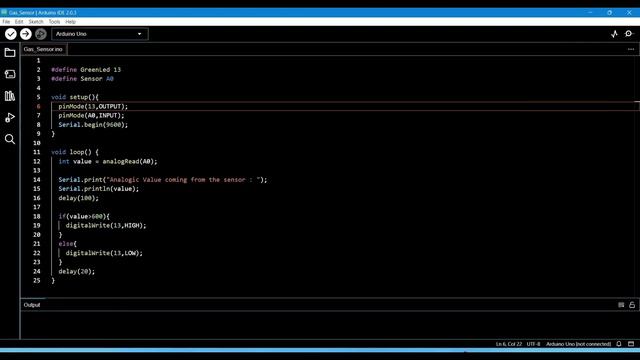The image size is (640, 360).
Task: Open the Sketch menu
Action: point(36,22)
